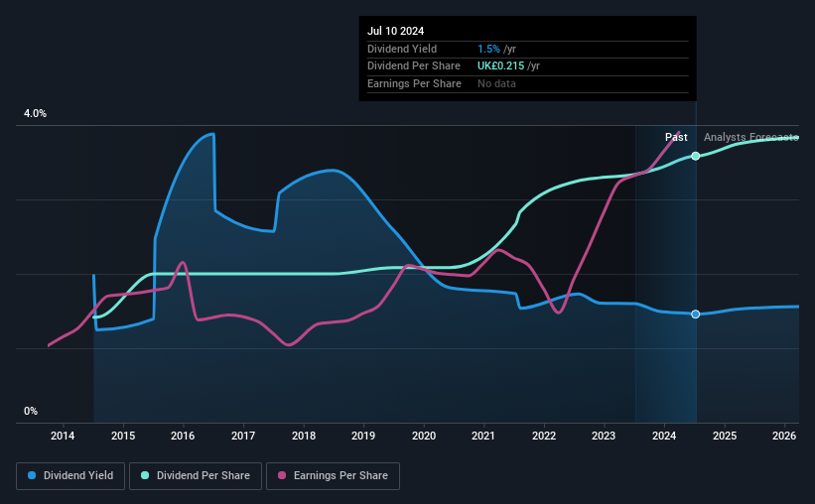The image size is (815, 504).
Task: Click the 2020 x-axis label
Action: tap(424, 436)
